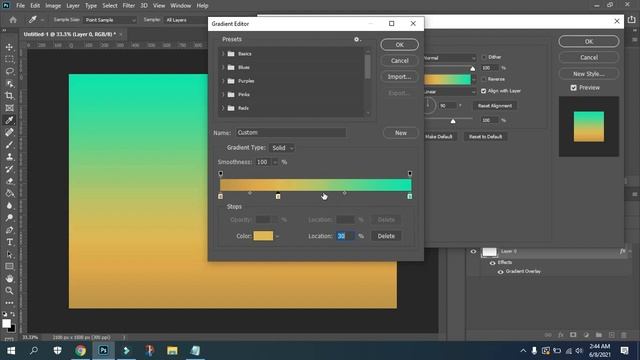The width and height of the screenshot is (640, 360).
Task: Select the Hand tool
Action: coord(9,279)
